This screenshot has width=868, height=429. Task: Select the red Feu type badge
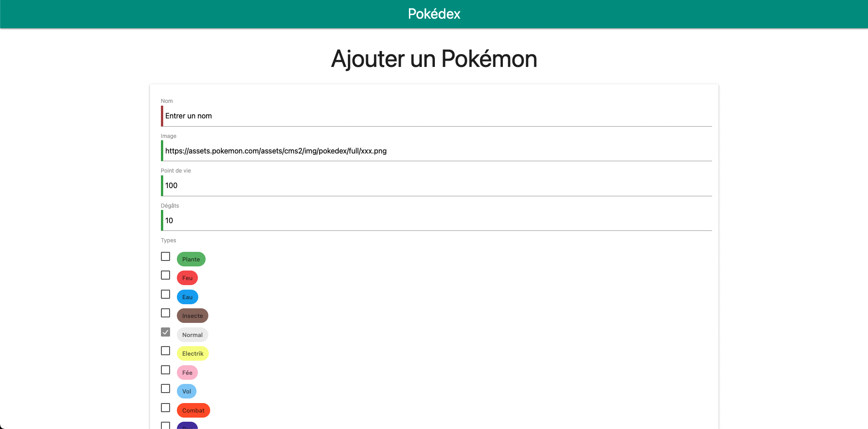pos(187,278)
